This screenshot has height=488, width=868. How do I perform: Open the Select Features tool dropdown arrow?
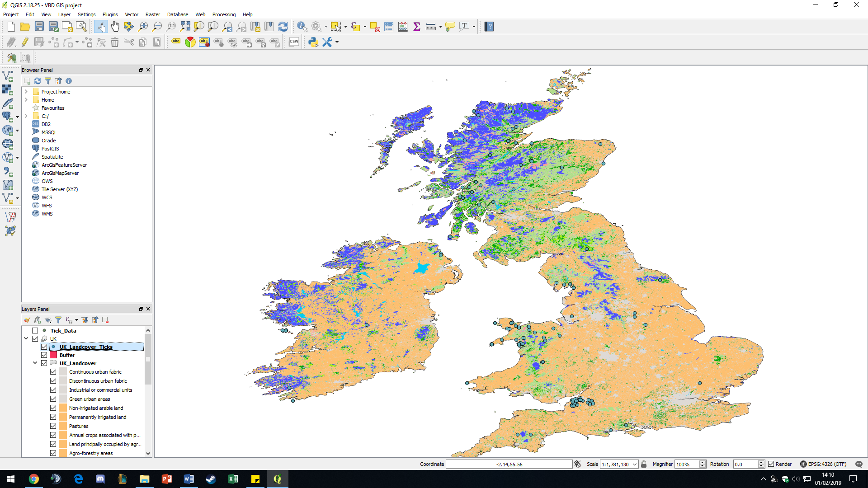(346, 27)
